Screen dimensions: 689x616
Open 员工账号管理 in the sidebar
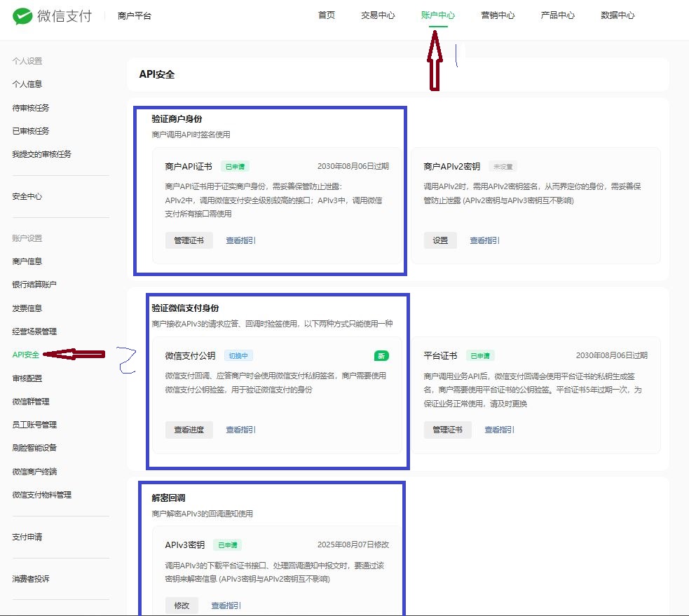(34, 425)
